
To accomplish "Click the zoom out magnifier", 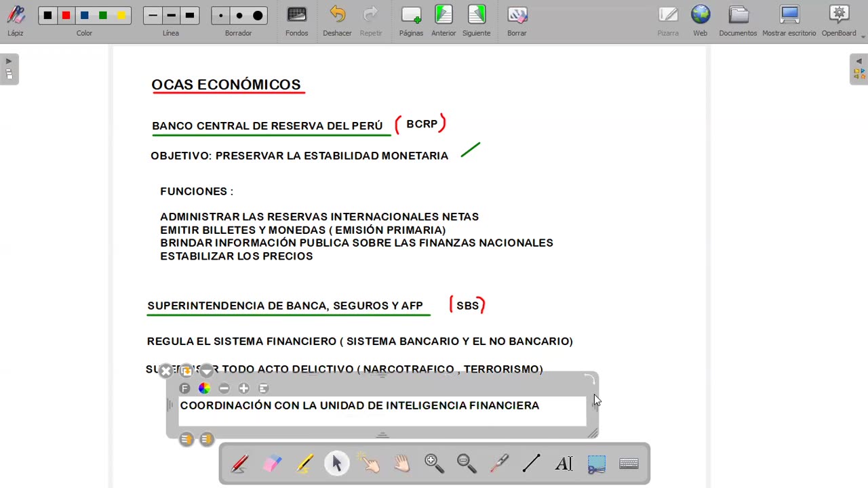I will [467, 464].
